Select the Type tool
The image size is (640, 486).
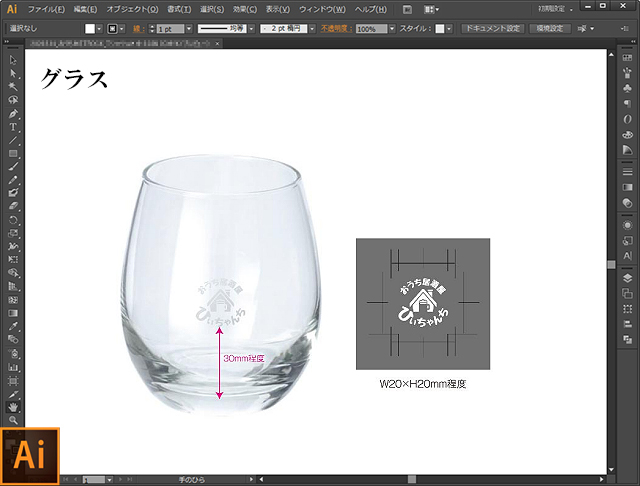[13, 127]
